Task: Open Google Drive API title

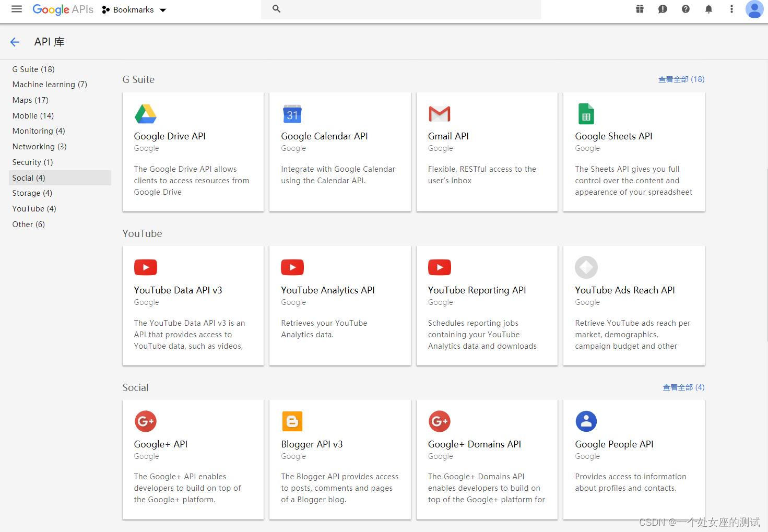Action: pyautogui.click(x=170, y=136)
